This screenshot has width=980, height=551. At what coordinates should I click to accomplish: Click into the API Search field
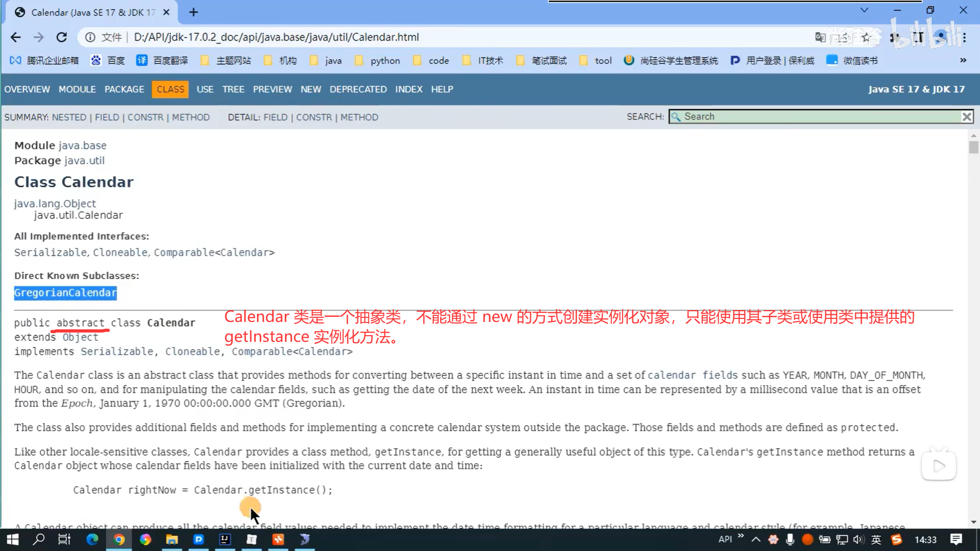click(x=817, y=117)
